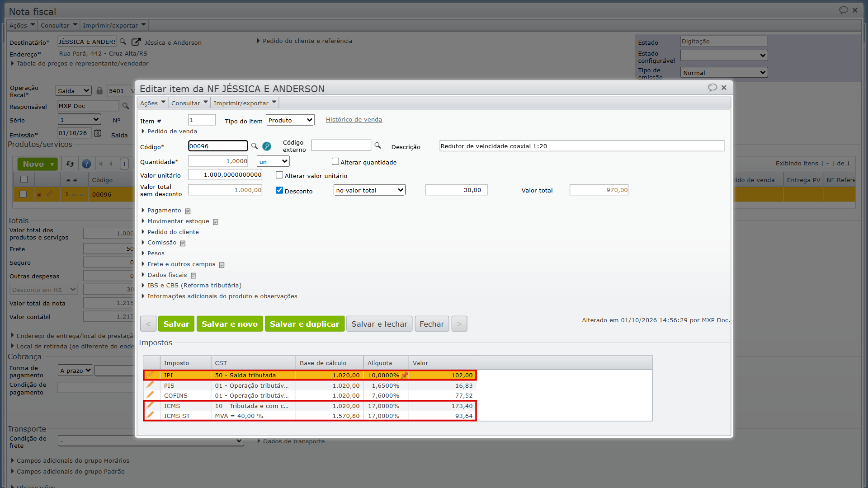868x488 pixels.
Task: Click Salvar e duplicar button
Action: pos(304,324)
